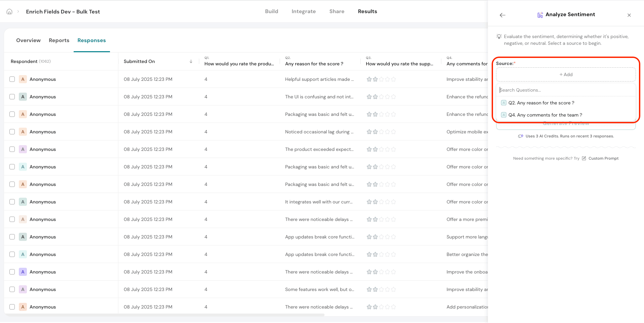Select the first Anonymous respondent checkbox
This screenshot has height=323, width=644.
pos(12,79)
